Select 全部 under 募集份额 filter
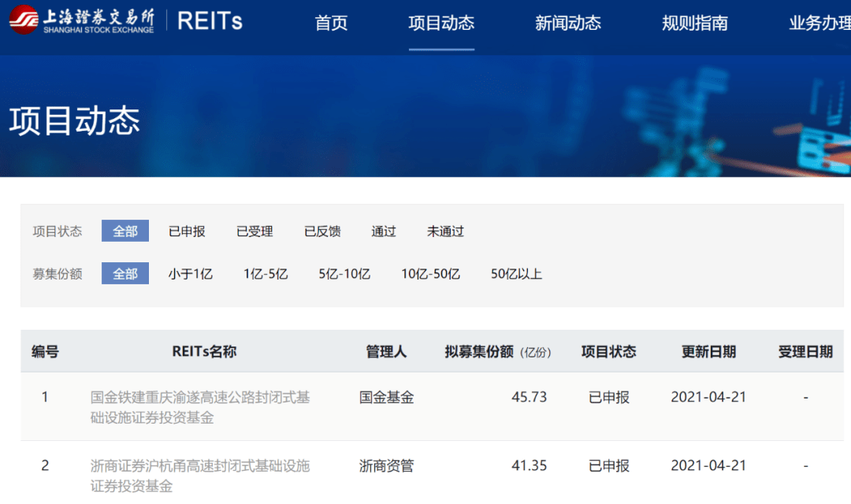This screenshot has height=504, width=851. tap(124, 273)
